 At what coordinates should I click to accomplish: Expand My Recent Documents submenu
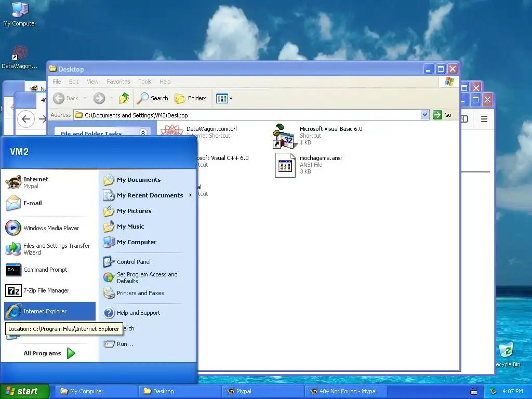[x=148, y=195]
